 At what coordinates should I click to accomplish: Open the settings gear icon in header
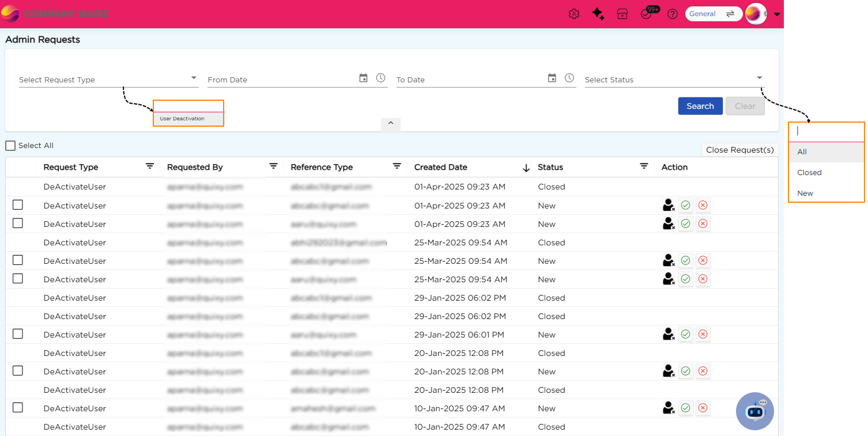573,14
